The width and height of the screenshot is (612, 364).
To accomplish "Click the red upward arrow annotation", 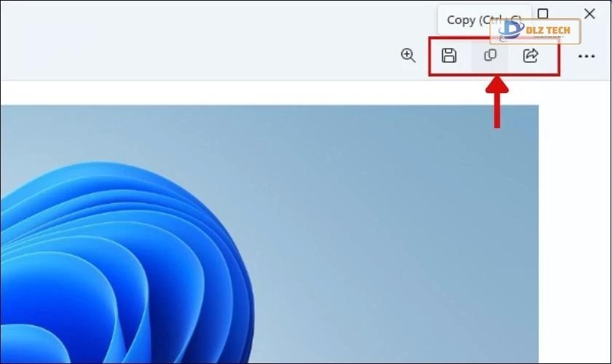I will 497,102.
